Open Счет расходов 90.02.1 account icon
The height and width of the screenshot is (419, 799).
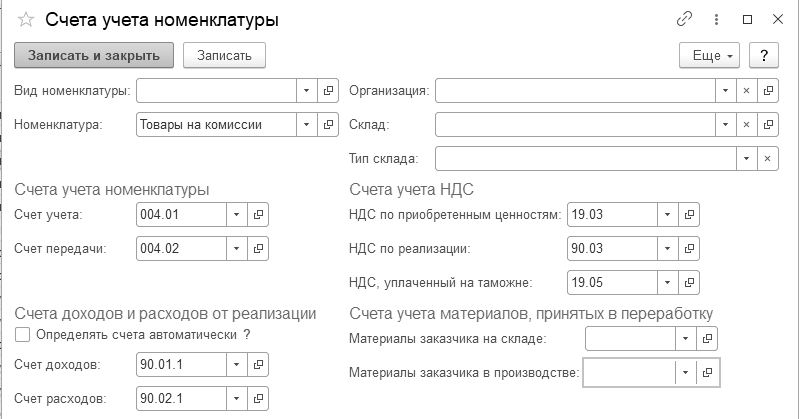pyautogui.click(x=257, y=399)
